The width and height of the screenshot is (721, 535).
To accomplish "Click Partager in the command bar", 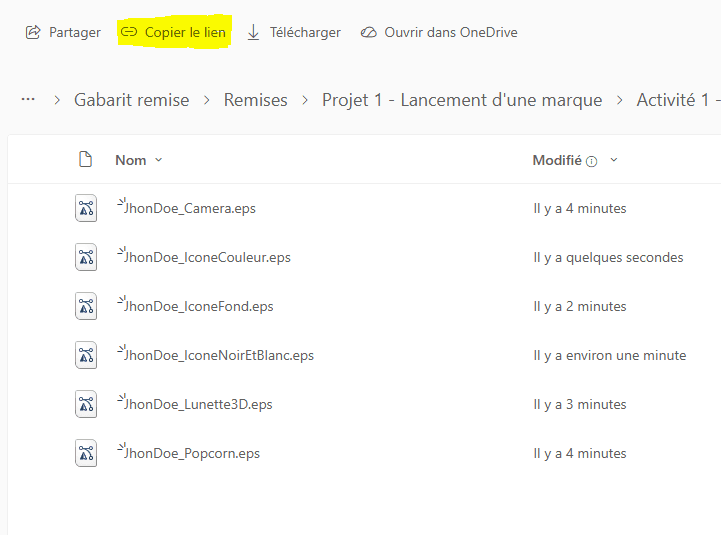I will [63, 33].
